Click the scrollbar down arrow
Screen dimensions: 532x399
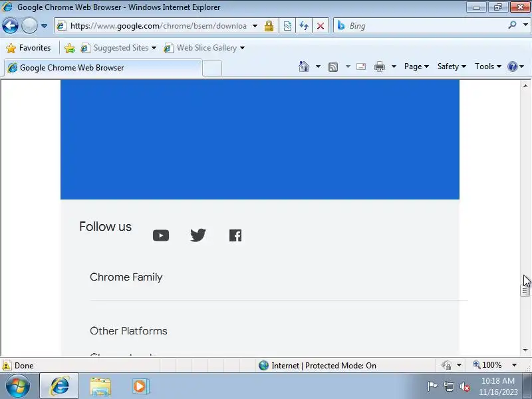coord(525,350)
